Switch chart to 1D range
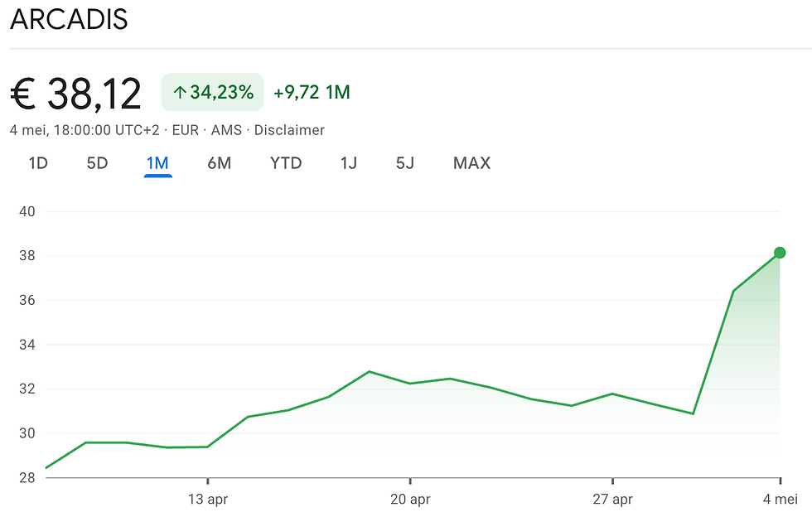 point(38,163)
